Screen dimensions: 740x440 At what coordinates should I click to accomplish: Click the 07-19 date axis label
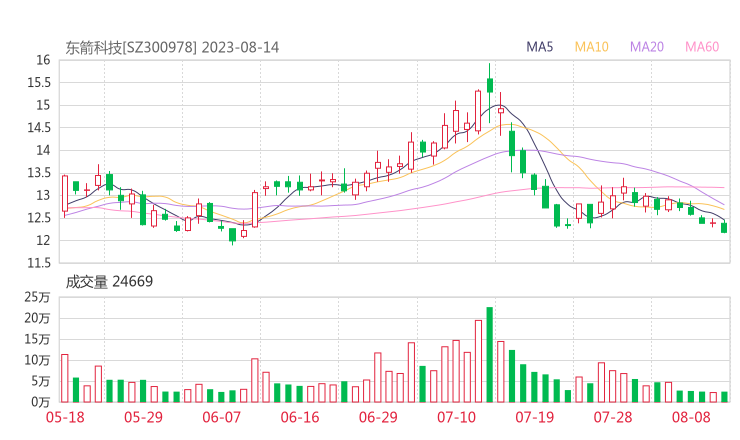[535, 417]
